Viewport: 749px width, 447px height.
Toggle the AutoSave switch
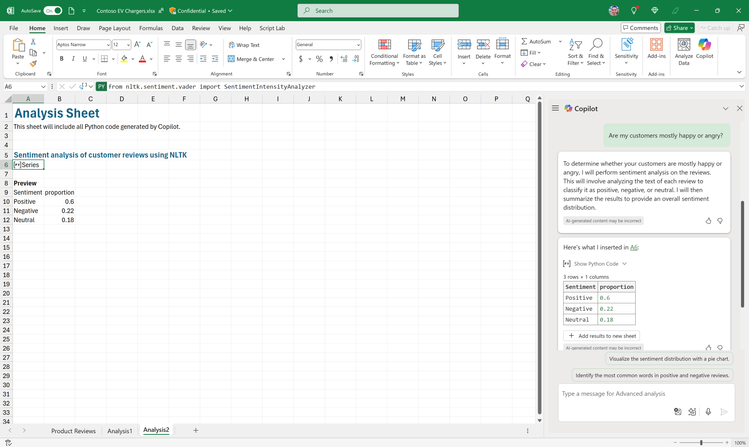click(52, 10)
